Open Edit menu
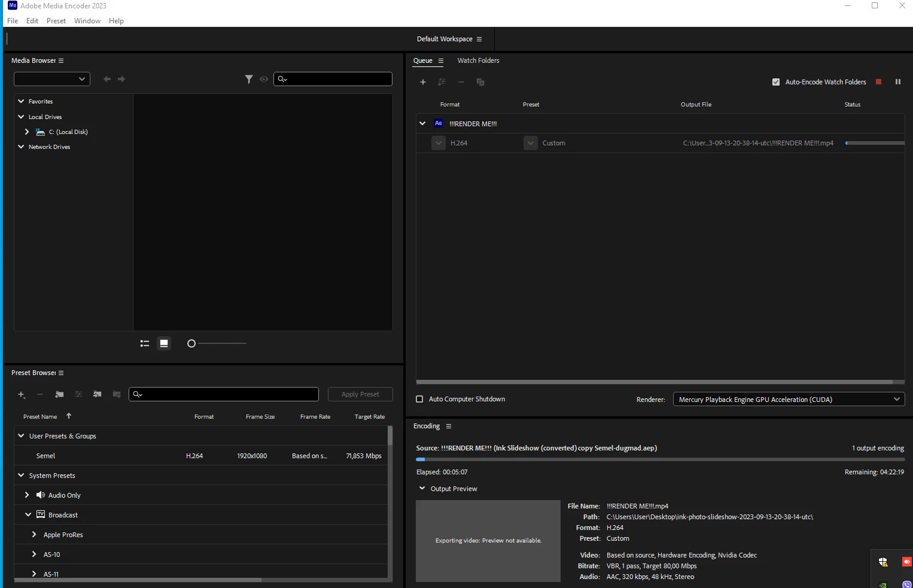The image size is (913, 588). [32, 21]
